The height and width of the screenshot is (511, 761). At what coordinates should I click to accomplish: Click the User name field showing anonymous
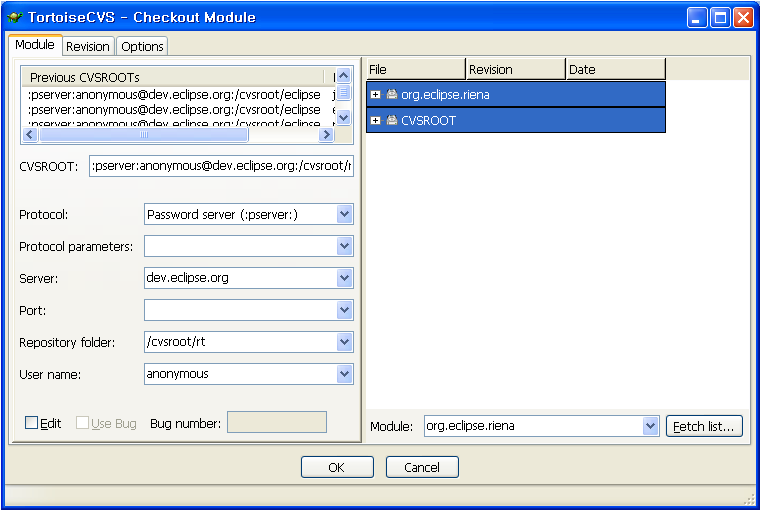(241, 374)
